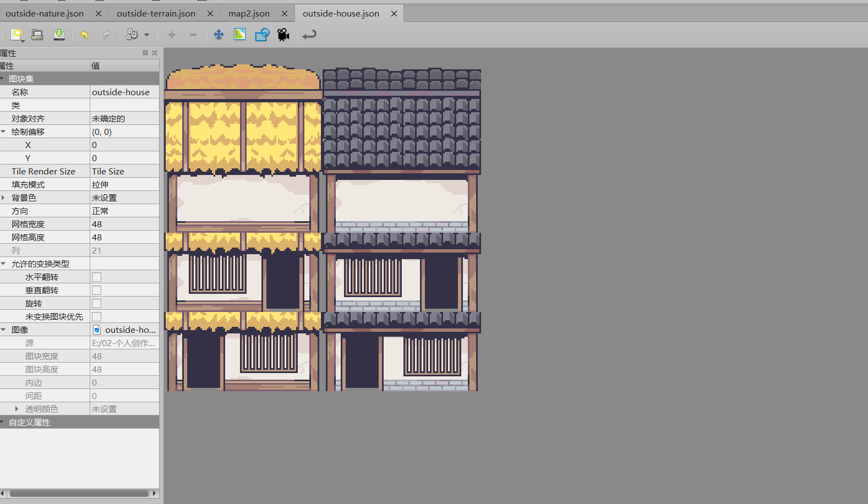Viewport: 868px width, 504px height.
Task: Activate the Rearrange Tiles move tool
Action: point(219,35)
